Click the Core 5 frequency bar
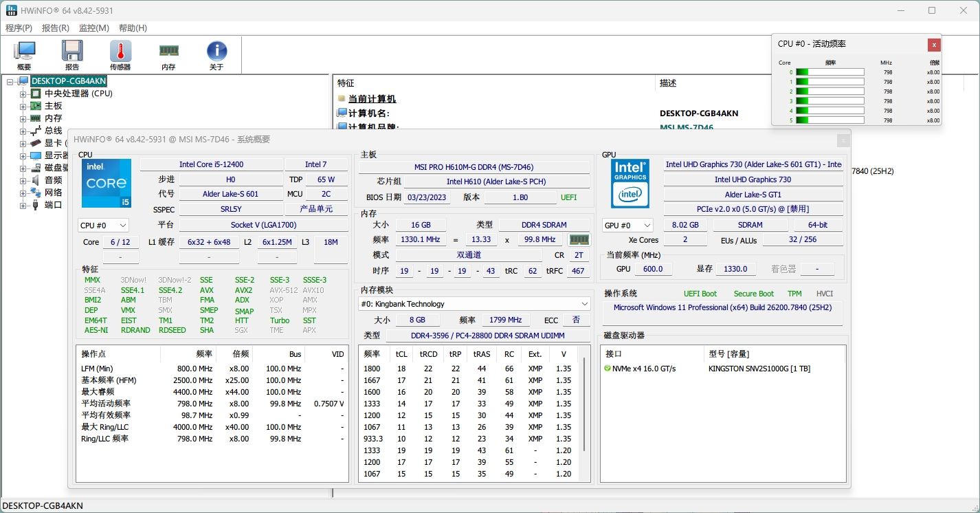The width and height of the screenshot is (980, 513). [x=830, y=120]
